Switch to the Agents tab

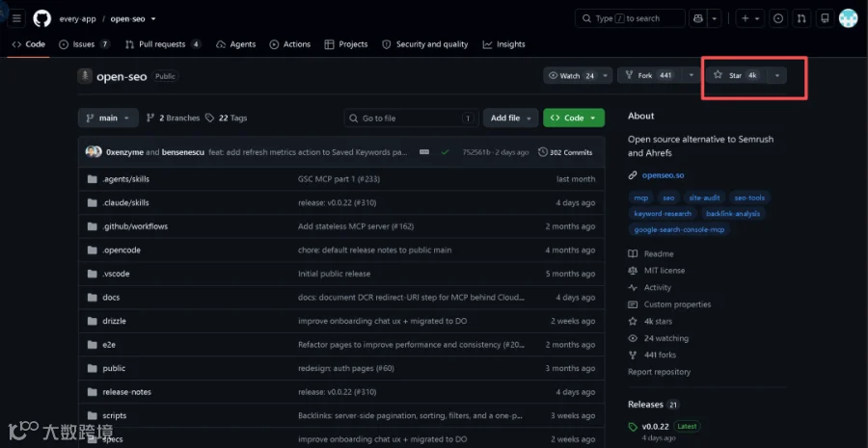[236, 44]
